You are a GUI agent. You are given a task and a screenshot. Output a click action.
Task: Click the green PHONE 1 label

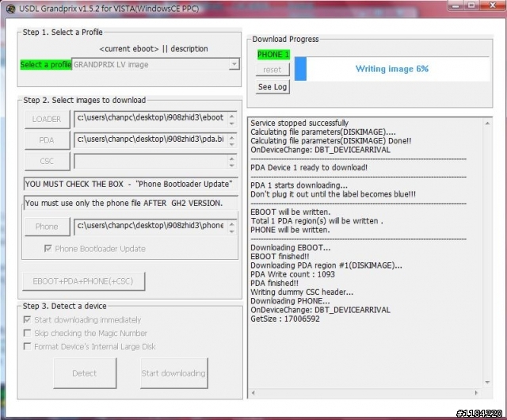coord(273,55)
